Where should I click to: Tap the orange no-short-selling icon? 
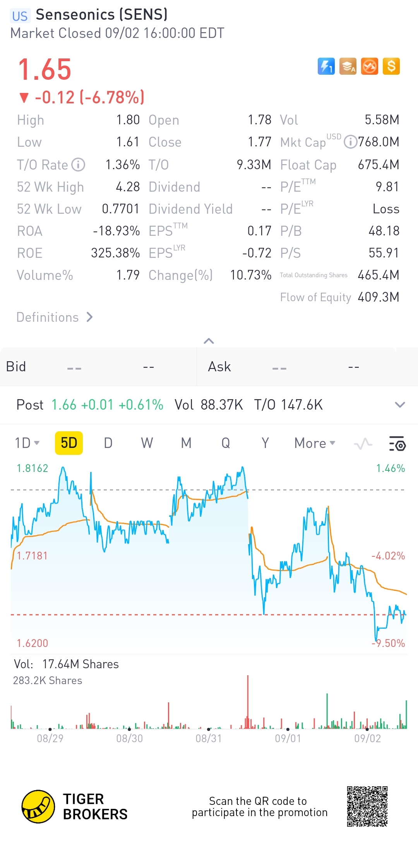(369, 66)
